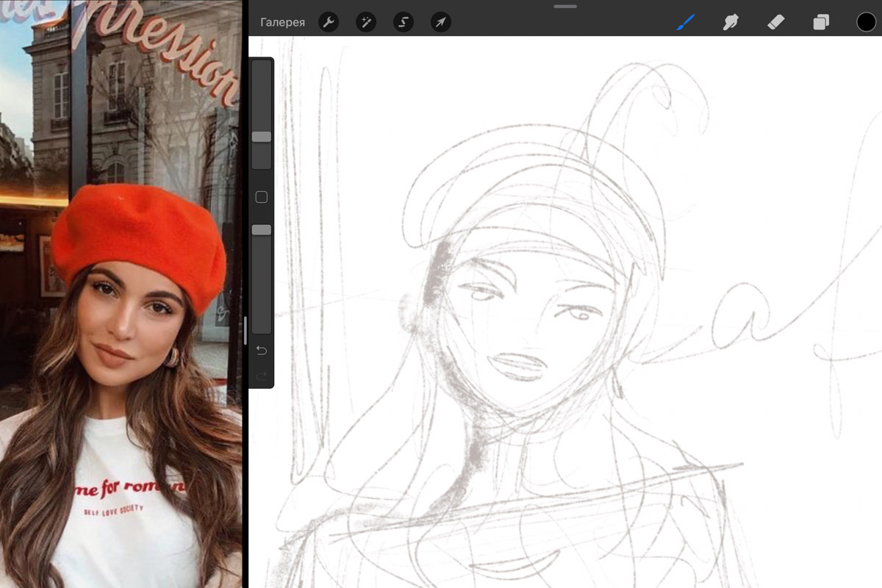Click the split view divider handle
The width and height of the screenshot is (882, 588).
[245, 331]
